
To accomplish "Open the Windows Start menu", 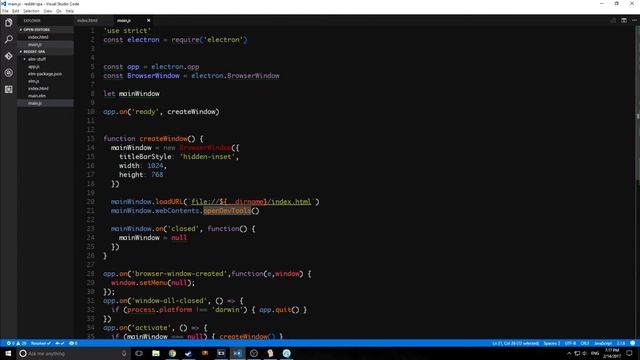I will coord(8,353).
